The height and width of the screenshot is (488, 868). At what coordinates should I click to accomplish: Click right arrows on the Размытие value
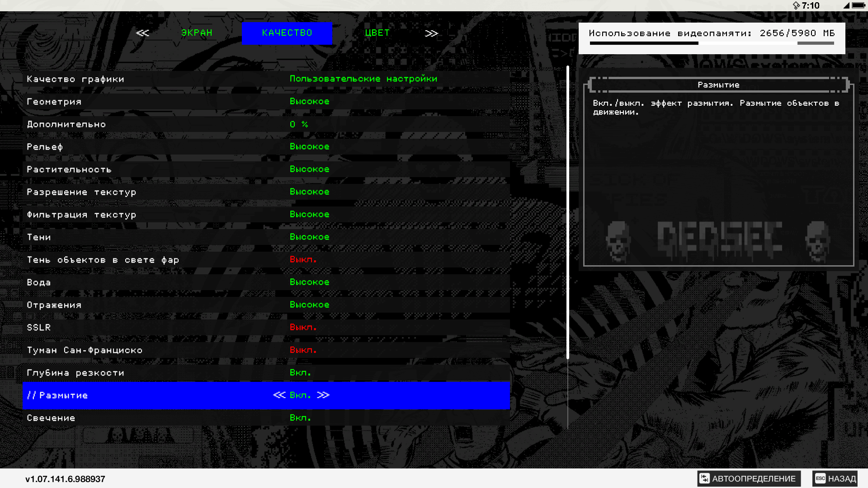(323, 395)
